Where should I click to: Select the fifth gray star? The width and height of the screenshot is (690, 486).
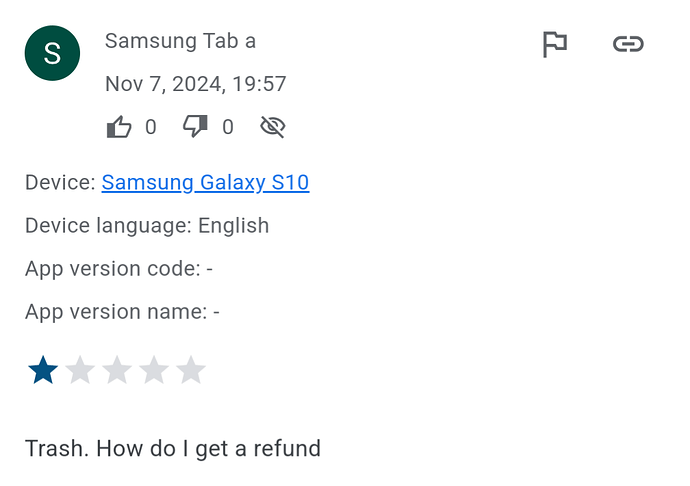click(x=191, y=370)
